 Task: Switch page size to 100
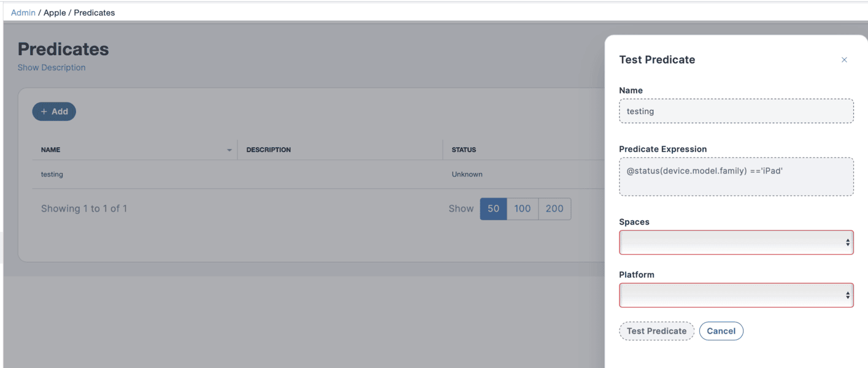click(x=522, y=209)
